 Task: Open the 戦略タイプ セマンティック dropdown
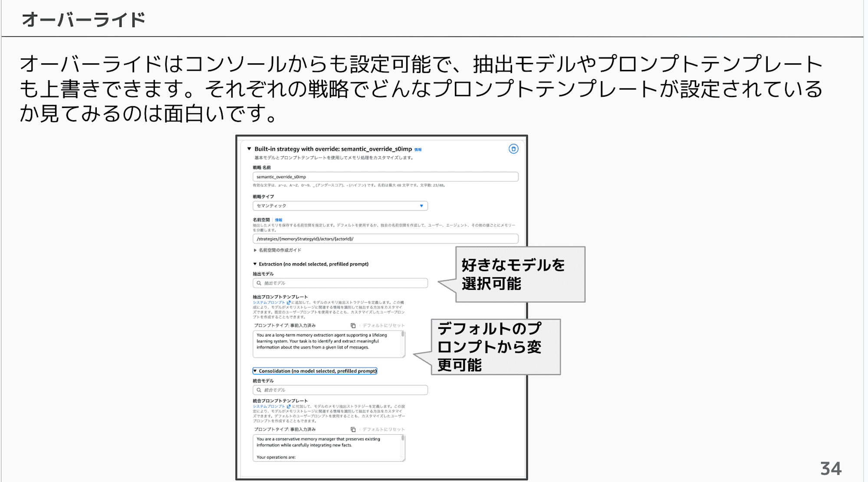point(340,206)
